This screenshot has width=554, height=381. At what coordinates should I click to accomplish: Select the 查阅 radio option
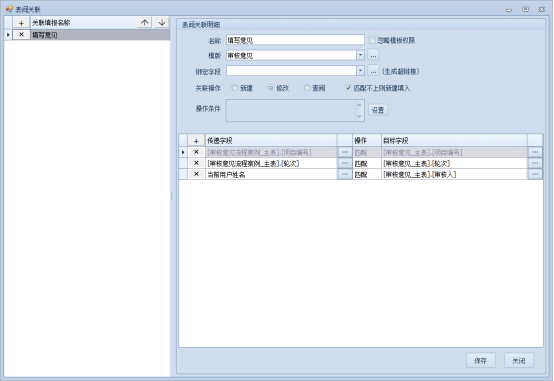307,88
